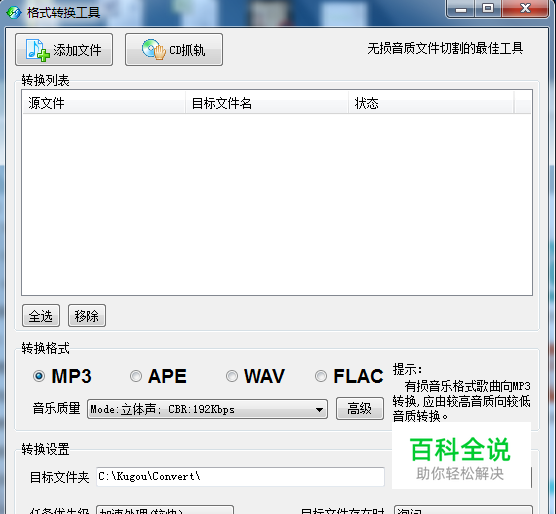Open the CD抓轨 ripping tool

tap(174, 50)
